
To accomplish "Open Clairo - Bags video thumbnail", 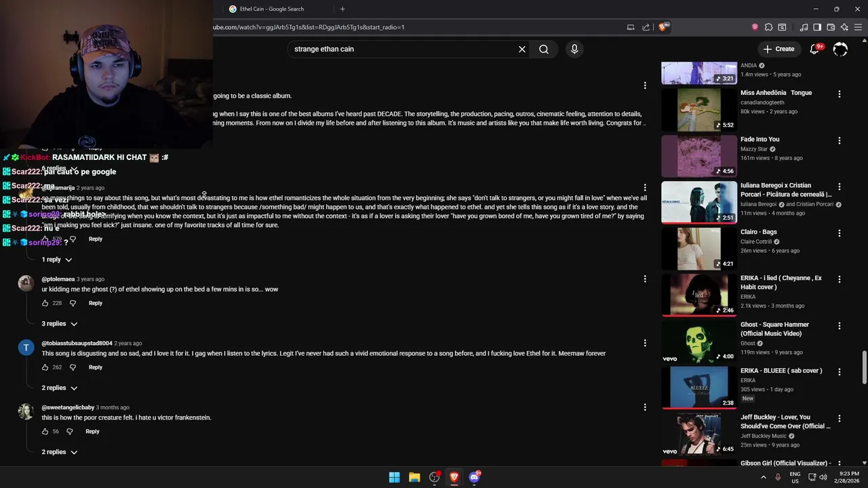I will click(699, 249).
